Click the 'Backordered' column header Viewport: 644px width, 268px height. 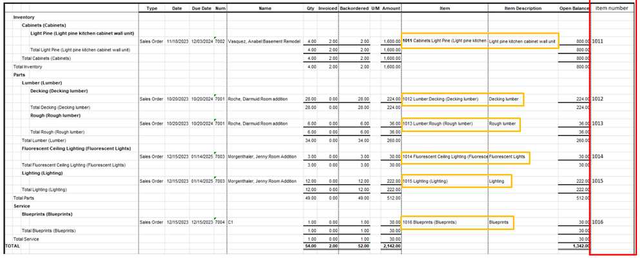(354, 8)
